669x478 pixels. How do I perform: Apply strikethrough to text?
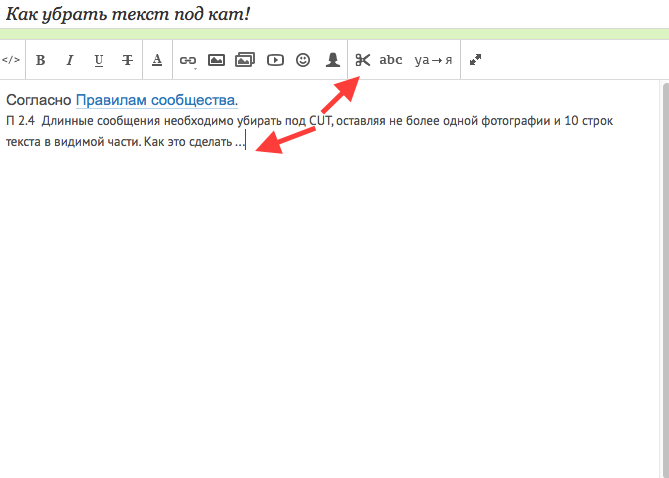(127, 60)
